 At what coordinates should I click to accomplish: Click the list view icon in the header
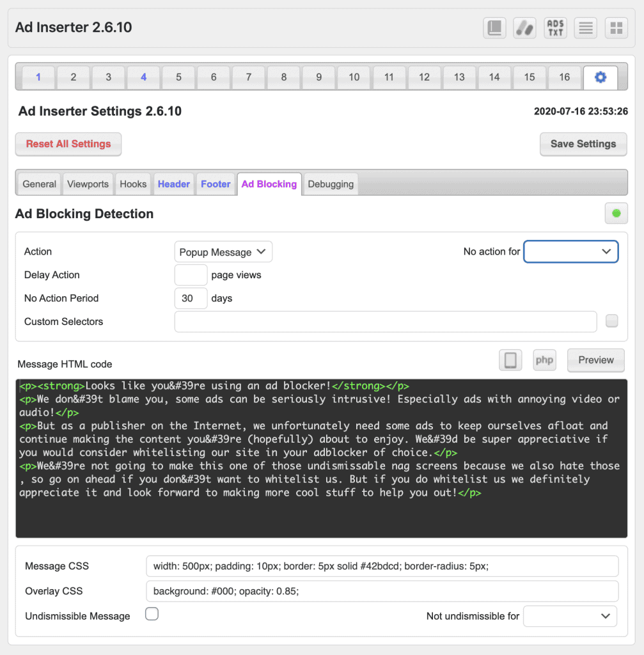point(586,28)
